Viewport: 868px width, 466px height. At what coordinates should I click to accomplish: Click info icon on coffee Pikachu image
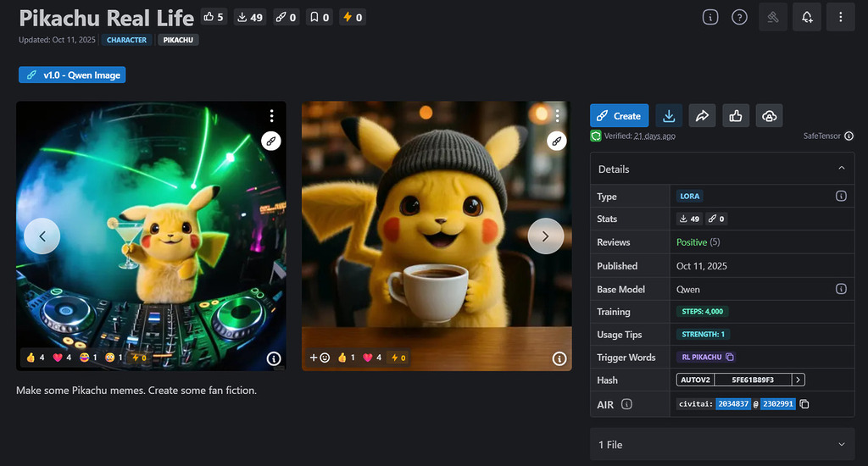coord(559,358)
